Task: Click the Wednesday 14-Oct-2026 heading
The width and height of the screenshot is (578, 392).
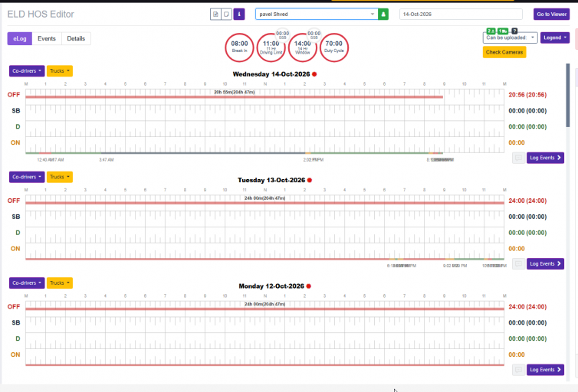Action: point(271,74)
